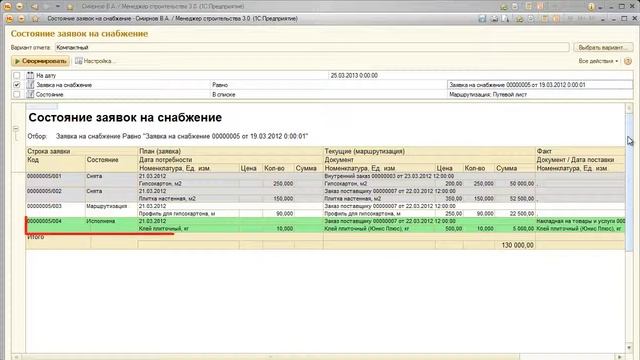
Task: Click the printer icon in report window toolbar
Action: click(x=494, y=19)
